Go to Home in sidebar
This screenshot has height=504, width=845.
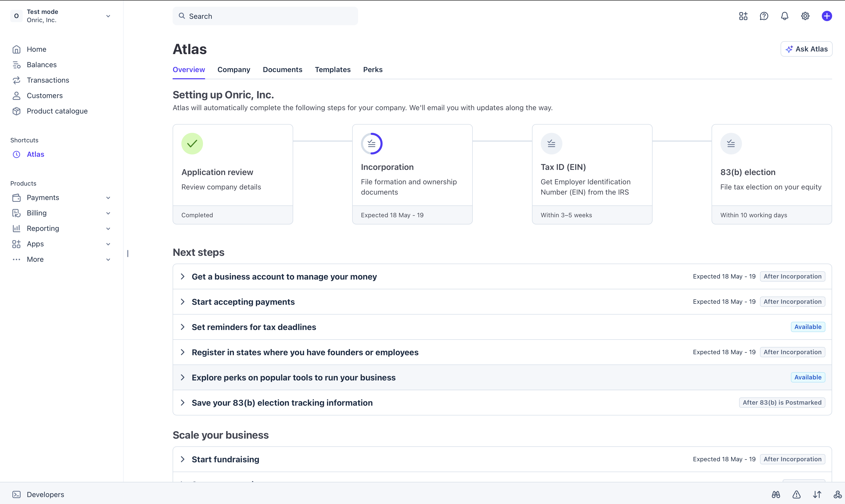pos(36,49)
